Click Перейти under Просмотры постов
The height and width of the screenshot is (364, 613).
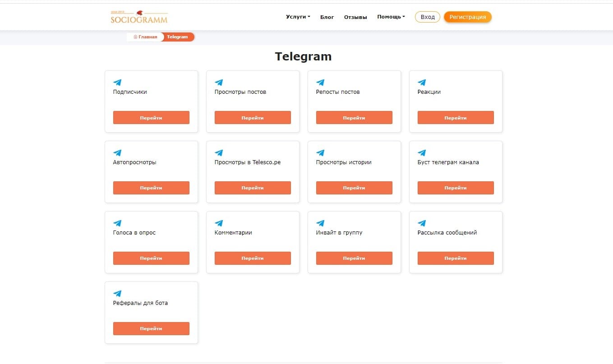click(x=253, y=118)
